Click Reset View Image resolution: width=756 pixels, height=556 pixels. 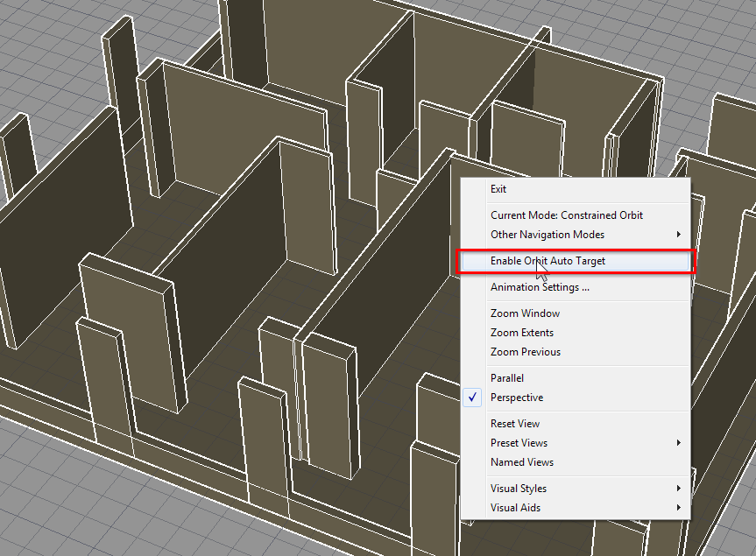point(515,424)
